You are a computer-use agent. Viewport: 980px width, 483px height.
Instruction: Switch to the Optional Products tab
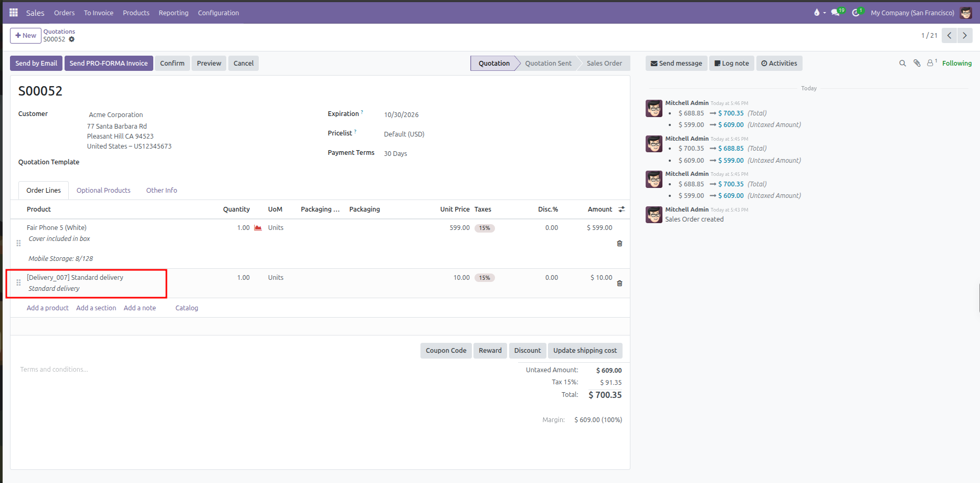103,191
